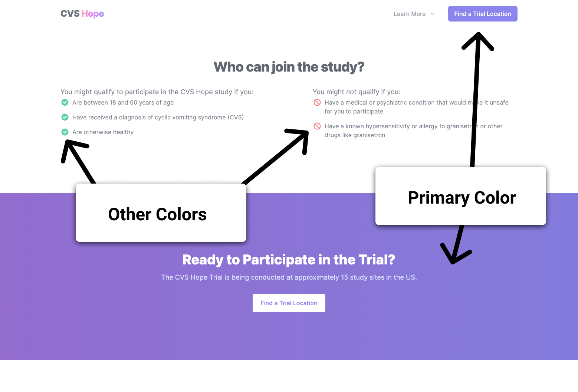The height and width of the screenshot is (392, 578).
Task: Select the green check beside the CVS diagnosis item
Action: [x=65, y=117]
